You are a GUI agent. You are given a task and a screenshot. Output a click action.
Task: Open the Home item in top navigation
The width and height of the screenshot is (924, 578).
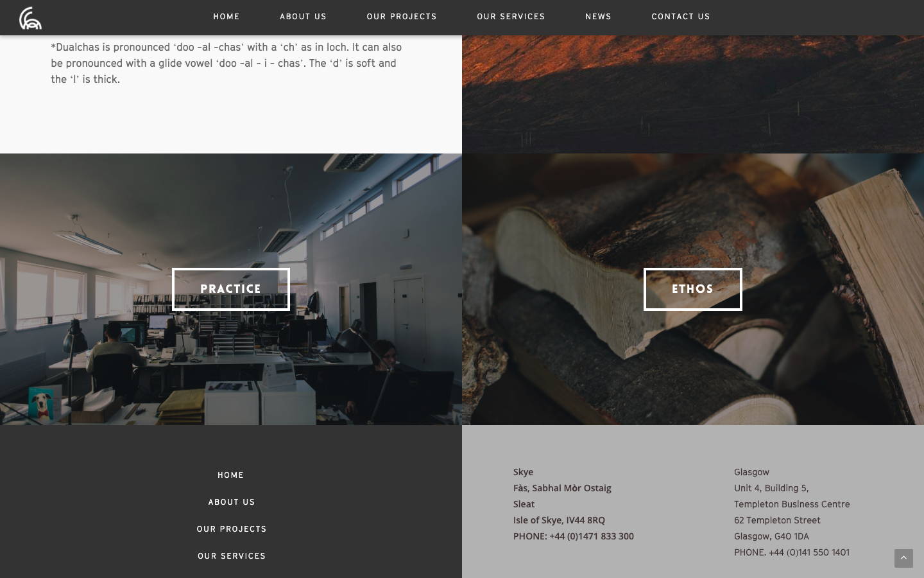click(x=227, y=17)
